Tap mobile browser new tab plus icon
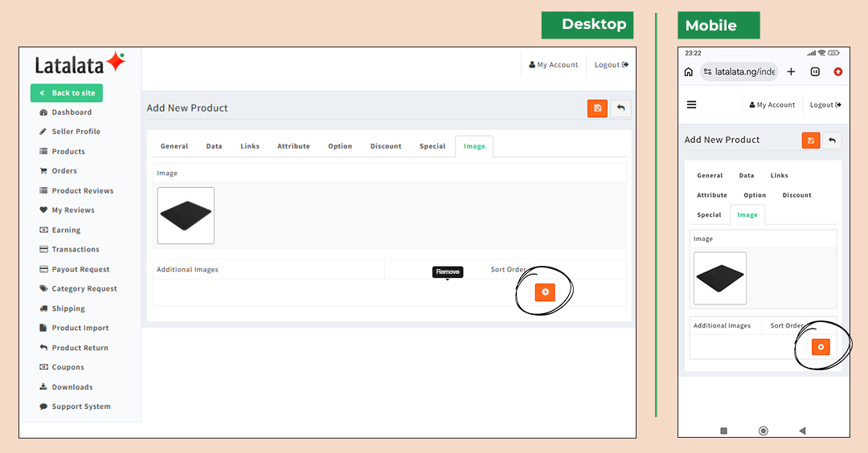The height and width of the screenshot is (453, 868). (x=791, y=72)
